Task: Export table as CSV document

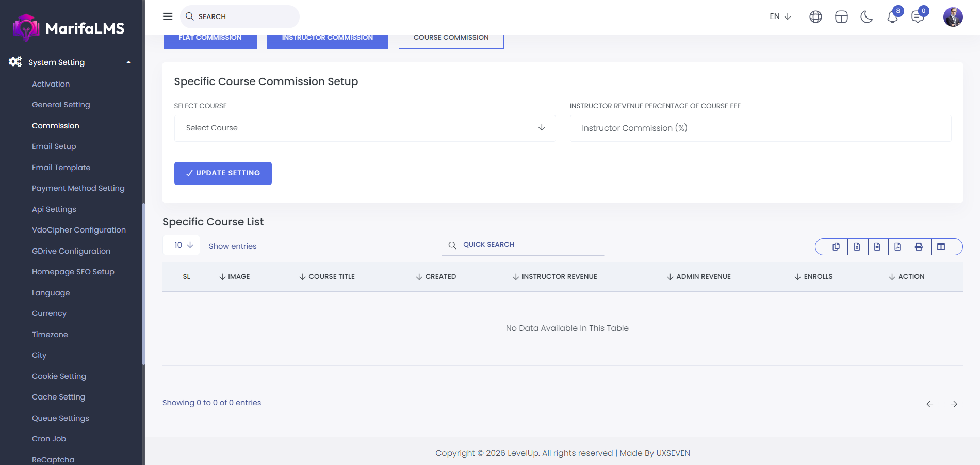Action: [x=877, y=247]
